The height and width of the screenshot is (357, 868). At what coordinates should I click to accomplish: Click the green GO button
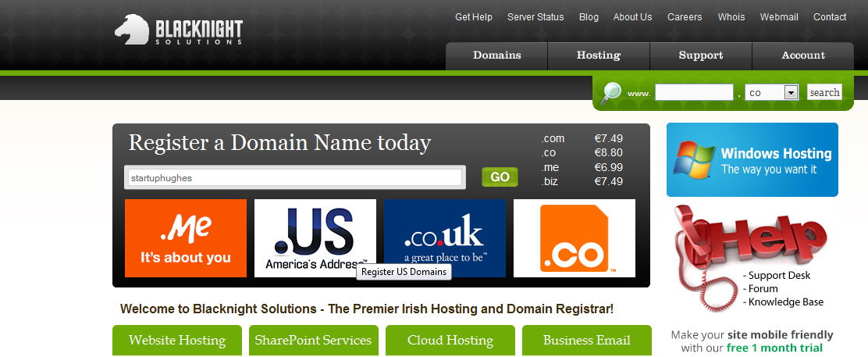coord(500,177)
